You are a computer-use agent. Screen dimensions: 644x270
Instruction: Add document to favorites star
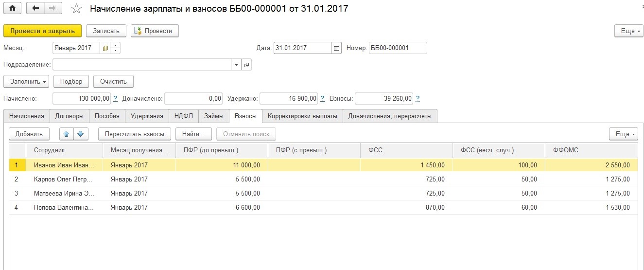(x=76, y=9)
